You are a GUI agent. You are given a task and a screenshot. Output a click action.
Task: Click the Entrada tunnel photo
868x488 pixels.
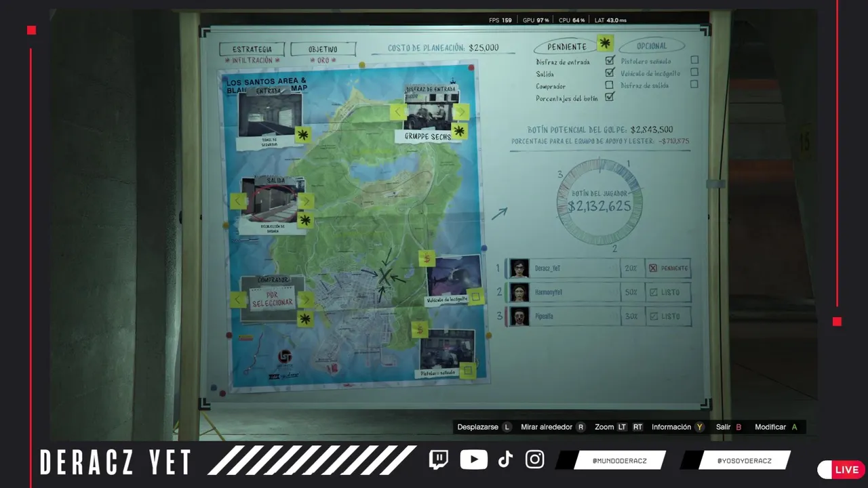(x=269, y=113)
